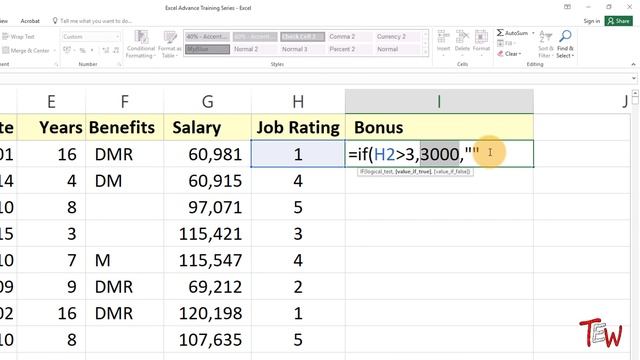Click Benefits cell DM
This screenshot has width=640, height=360.
click(x=124, y=180)
